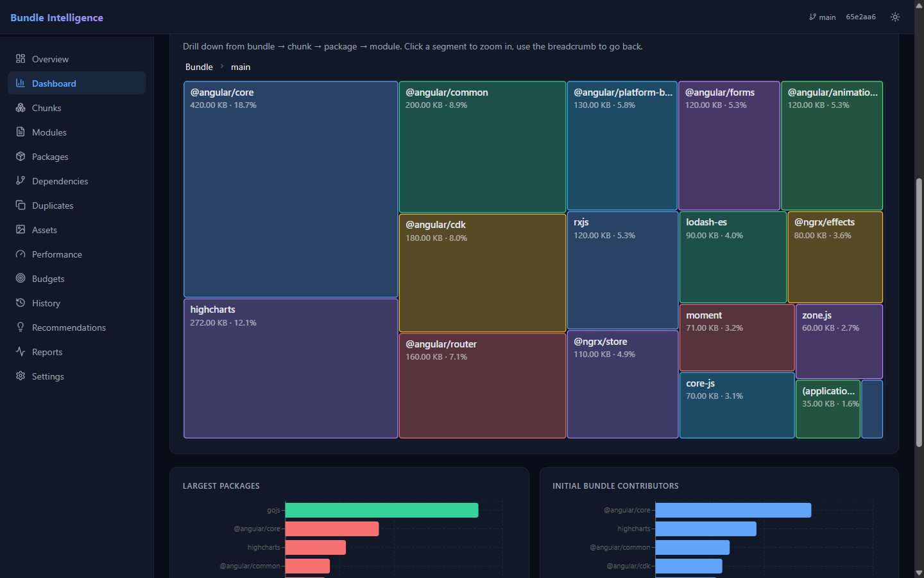924x578 pixels.
Task: Open Recommendations
Action: pyautogui.click(x=76, y=328)
